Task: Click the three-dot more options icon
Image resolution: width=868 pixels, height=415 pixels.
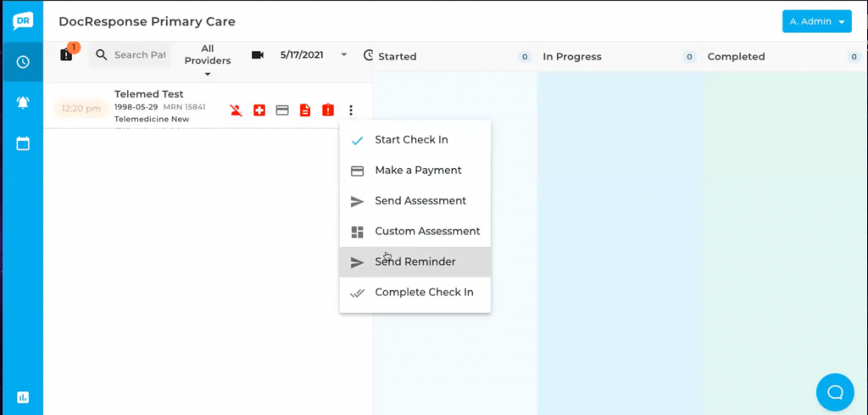Action: click(x=351, y=110)
